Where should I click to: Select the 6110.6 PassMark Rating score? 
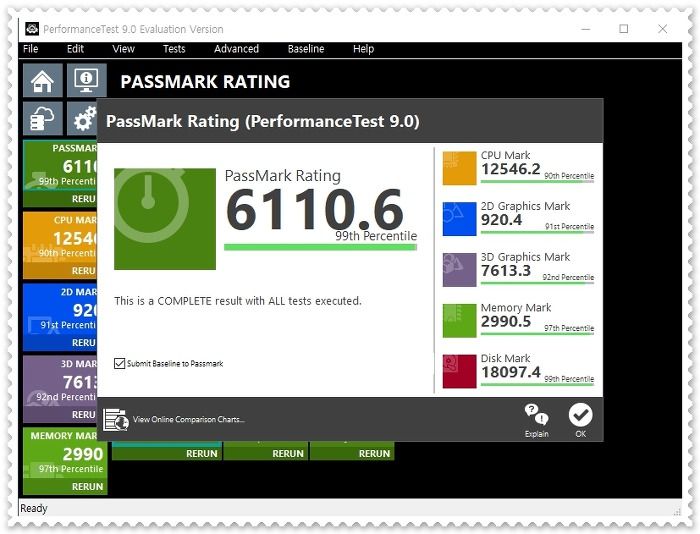point(315,209)
